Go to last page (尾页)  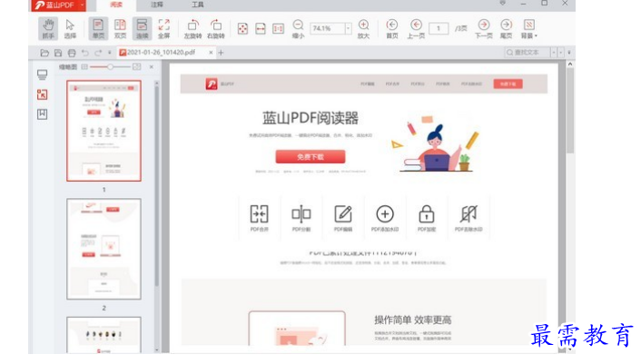coord(506,29)
